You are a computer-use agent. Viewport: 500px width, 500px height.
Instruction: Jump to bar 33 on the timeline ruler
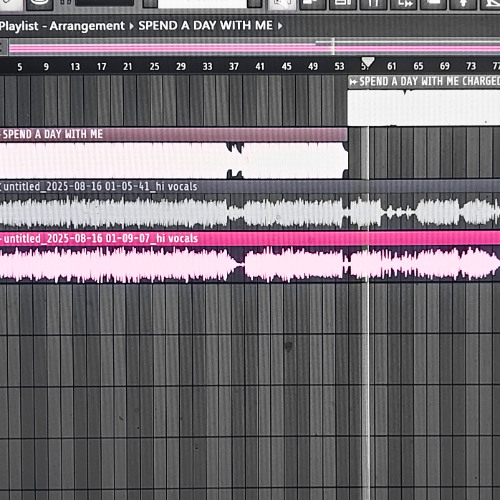pos(207,67)
